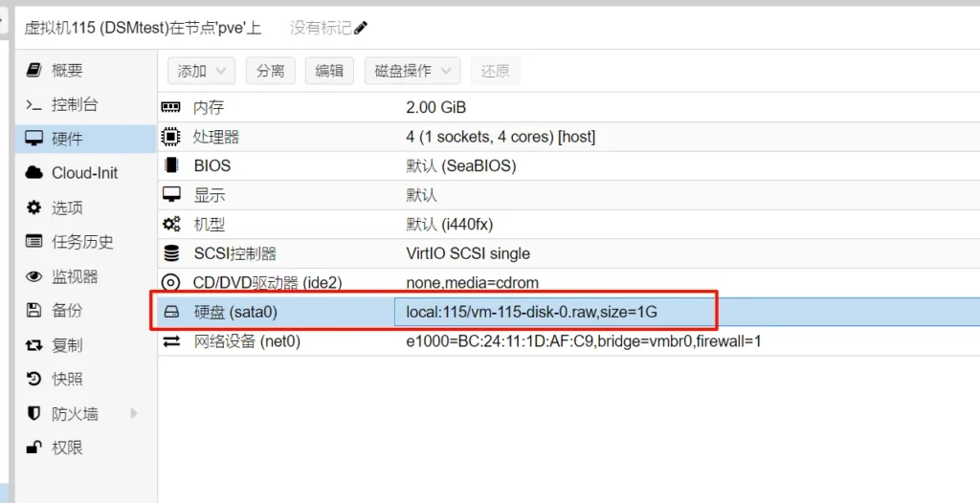Image resolution: width=980 pixels, height=503 pixels.
Task: Click the gear icon for 选项
Action: [x=34, y=208]
